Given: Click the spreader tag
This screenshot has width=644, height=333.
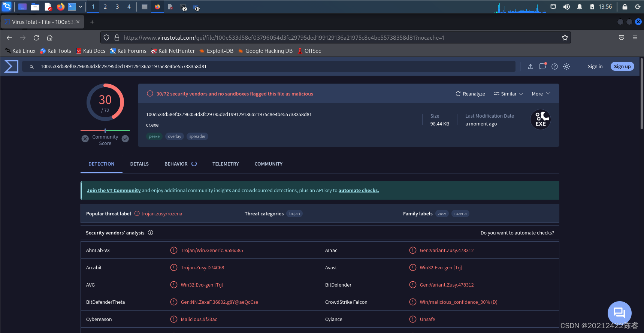Looking at the screenshot, I should pos(197,136).
